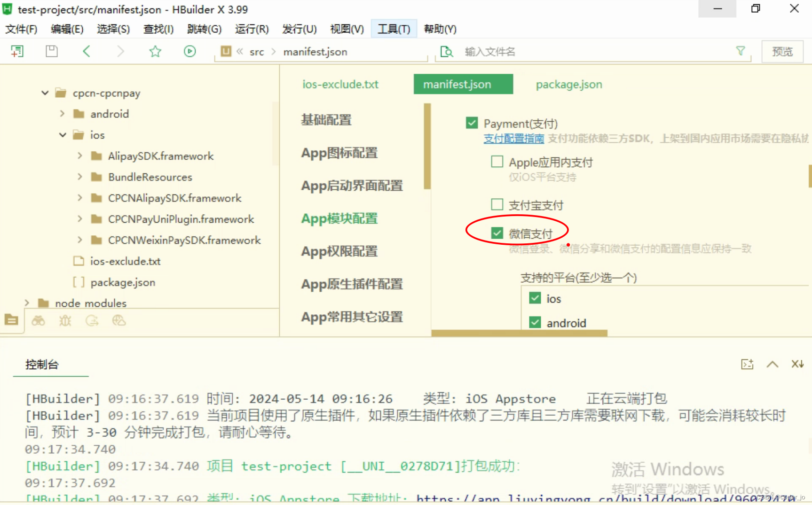Open App图标配置 section
Viewport: 812px width, 505px height.
point(339,153)
